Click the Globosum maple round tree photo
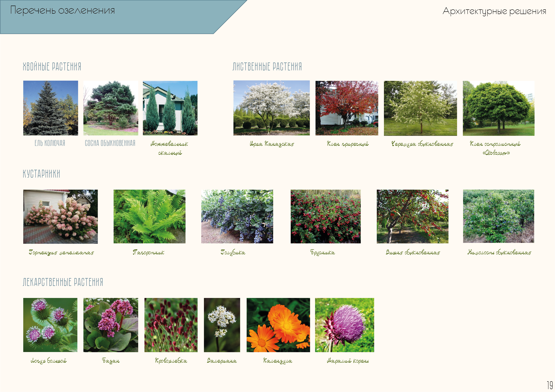The image size is (555, 392). (x=498, y=108)
